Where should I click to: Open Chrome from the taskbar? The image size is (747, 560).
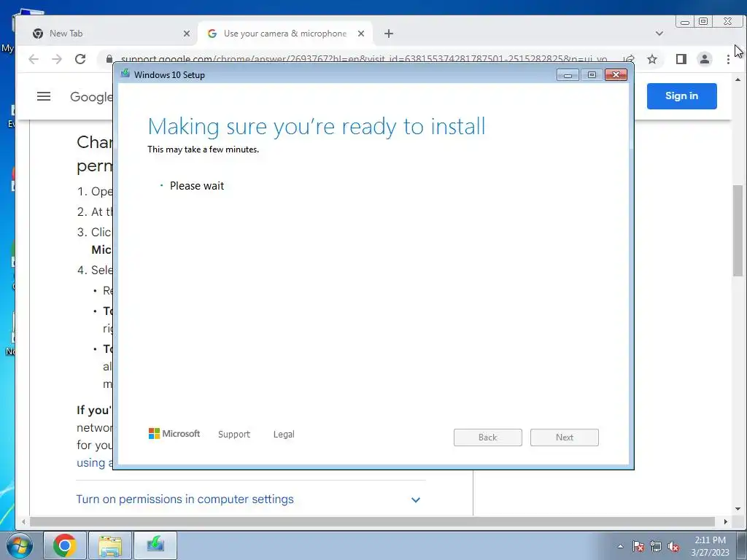[65, 545]
